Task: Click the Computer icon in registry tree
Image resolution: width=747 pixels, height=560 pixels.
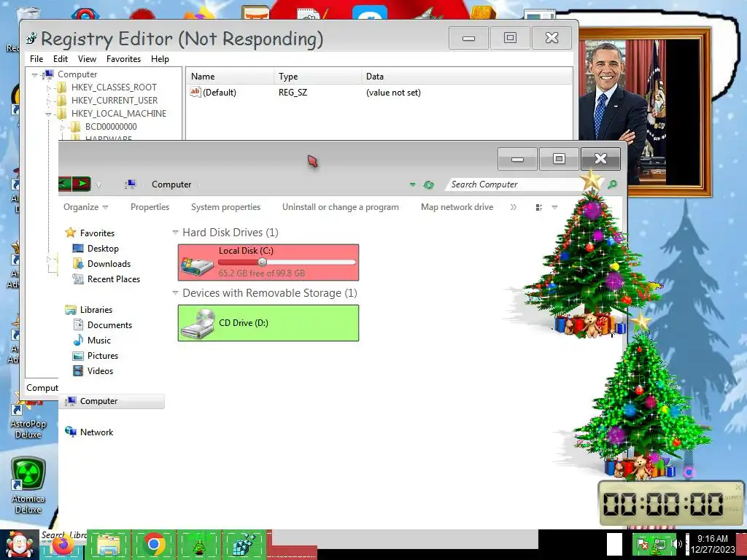Action: [48, 74]
